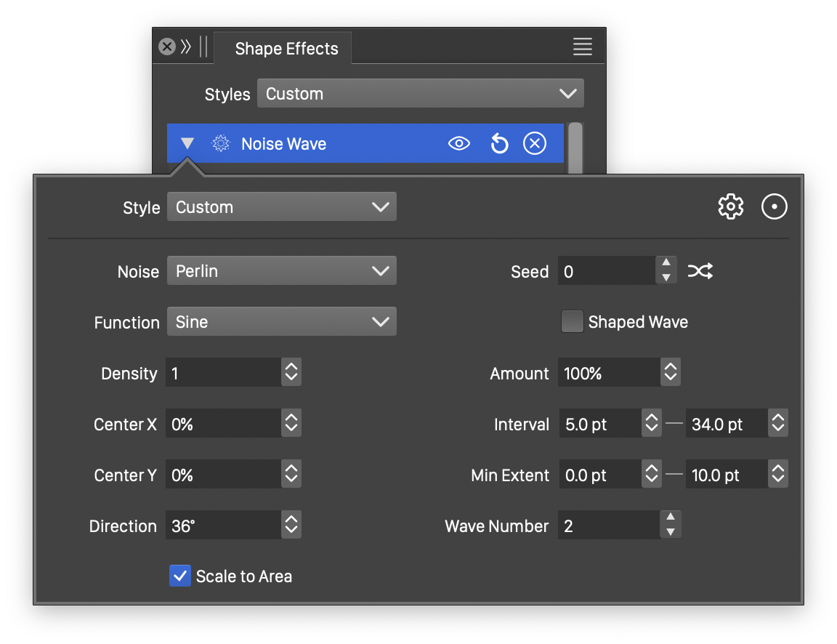The height and width of the screenshot is (644, 837).
Task: Open the Function dropdown showing Sine
Action: tap(281, 322)
